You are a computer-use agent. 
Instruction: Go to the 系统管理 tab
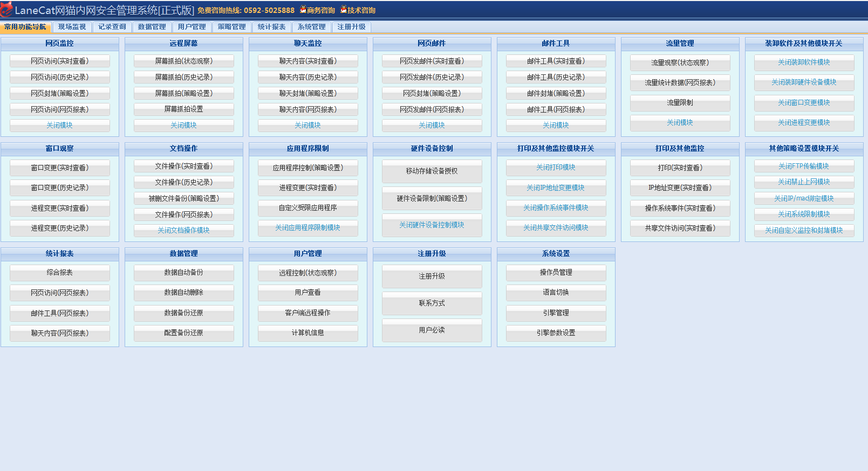click(311, 27)
